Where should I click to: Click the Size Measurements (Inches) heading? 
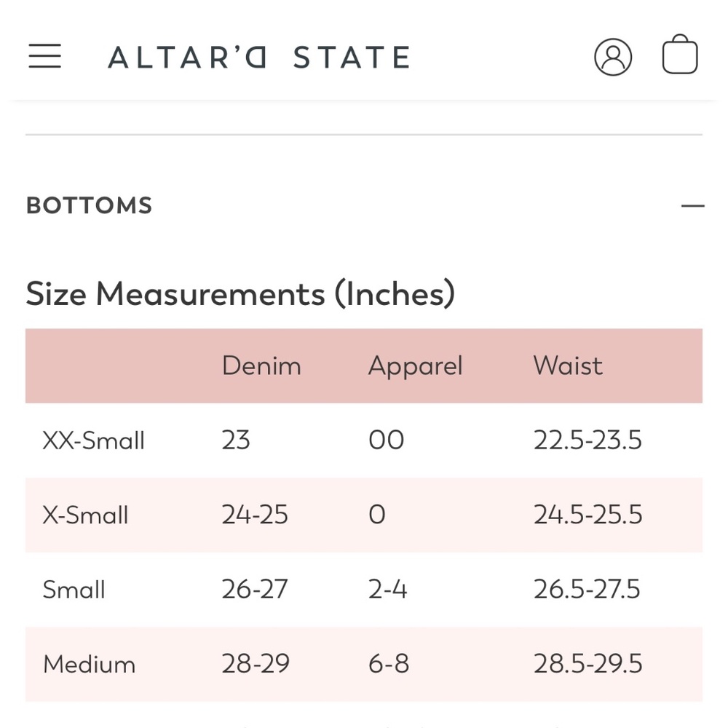pos(240,294)
